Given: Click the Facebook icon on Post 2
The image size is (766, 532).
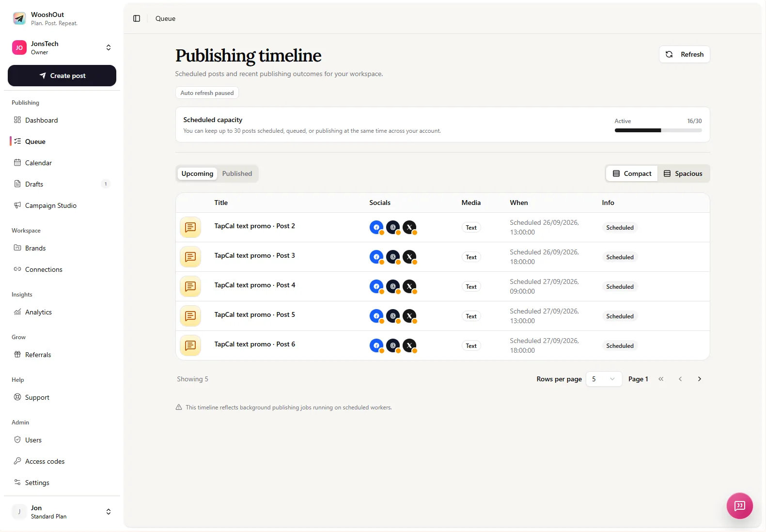Looking at the screenshot, I should click(376, 227).
